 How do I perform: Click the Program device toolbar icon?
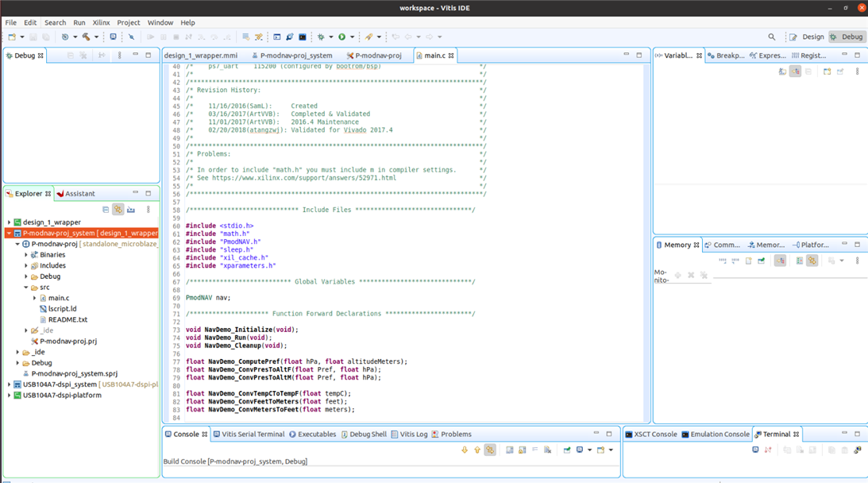click(x=290, y=37)
